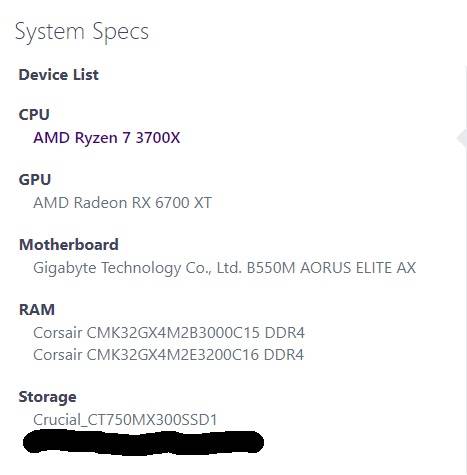Click the vertical scrollbar on the right

point(464,270)
